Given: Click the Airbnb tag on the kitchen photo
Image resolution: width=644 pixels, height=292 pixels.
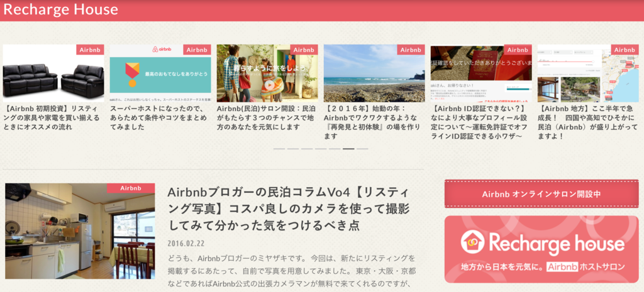Looking at the screenshot, I should point(131,188).
